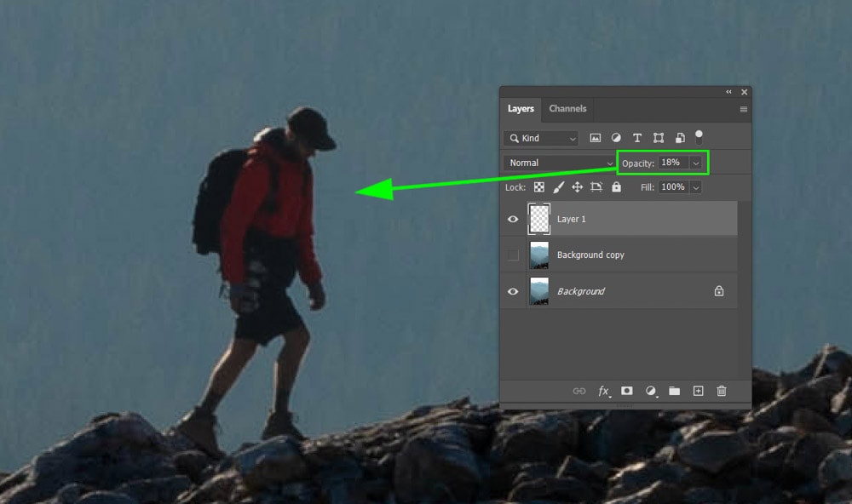The height and width of the screenshot is (504, 852).
Task: Select italic 'Background' layer name
Action: coord(581,291)
